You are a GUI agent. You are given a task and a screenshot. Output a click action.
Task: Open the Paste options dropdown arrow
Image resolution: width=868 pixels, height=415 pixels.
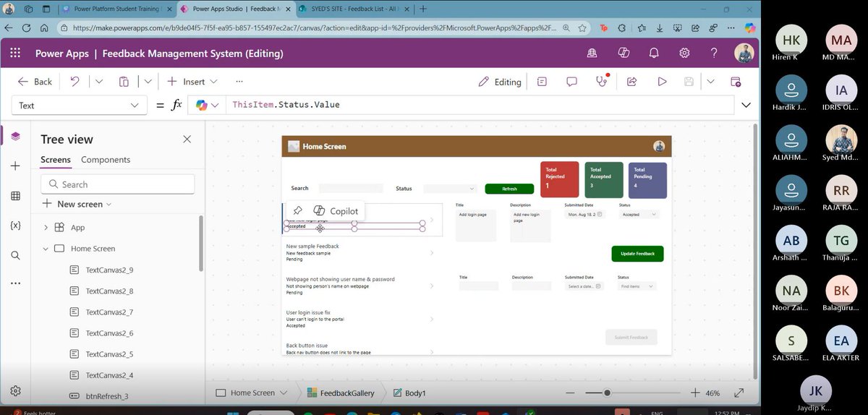click(x=148, y=82)
